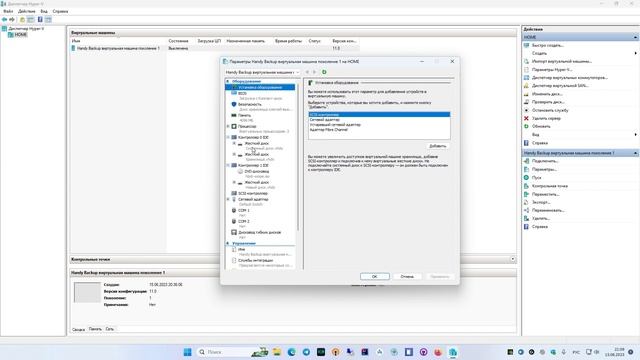The width and height of the screenshot is (640, 360).
Task: Select the DVD-дисковод item
Action: pos(256,171)
